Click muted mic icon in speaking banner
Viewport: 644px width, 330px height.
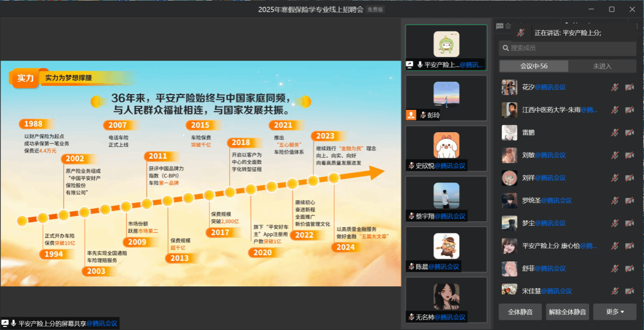(x=521, y=33)
